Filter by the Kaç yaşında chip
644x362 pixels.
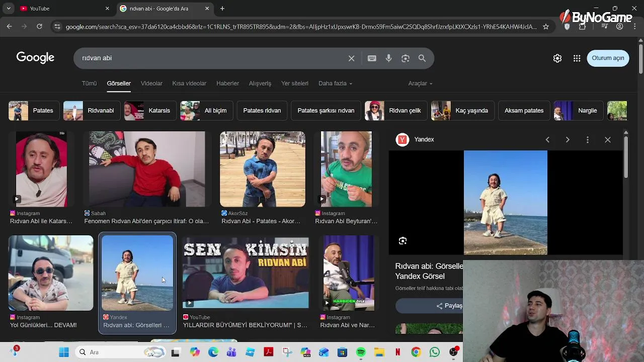click(x=462, y=111)
